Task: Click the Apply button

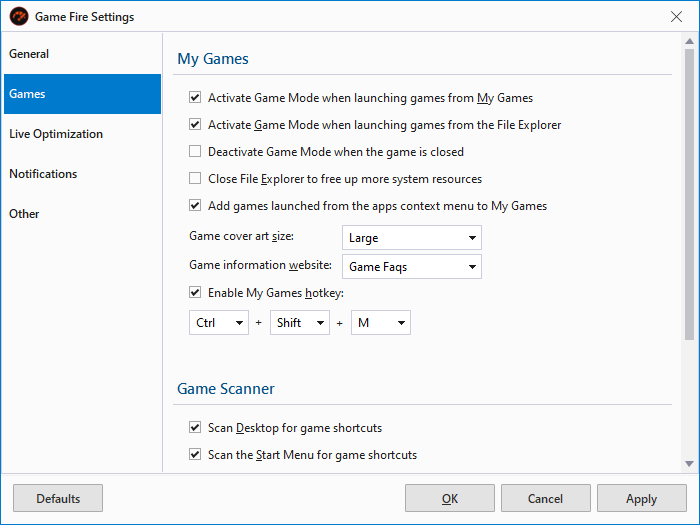Action: [x=641, y=498]
